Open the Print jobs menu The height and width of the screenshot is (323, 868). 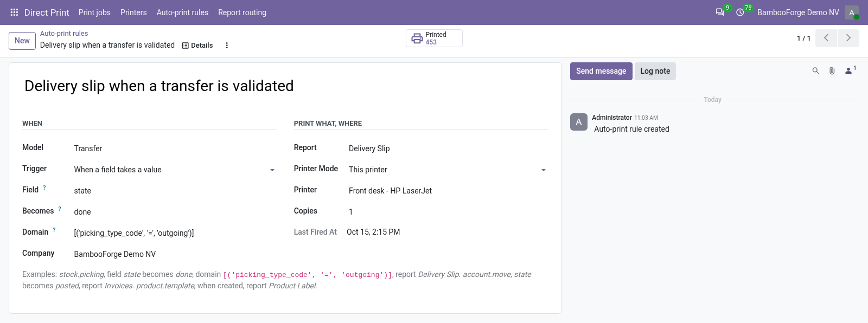94,12
